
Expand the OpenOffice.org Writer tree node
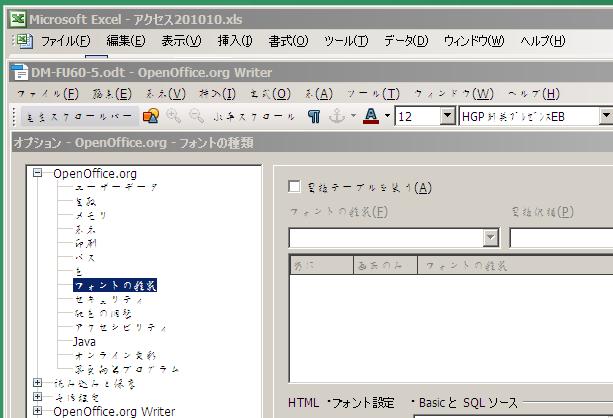39,411
